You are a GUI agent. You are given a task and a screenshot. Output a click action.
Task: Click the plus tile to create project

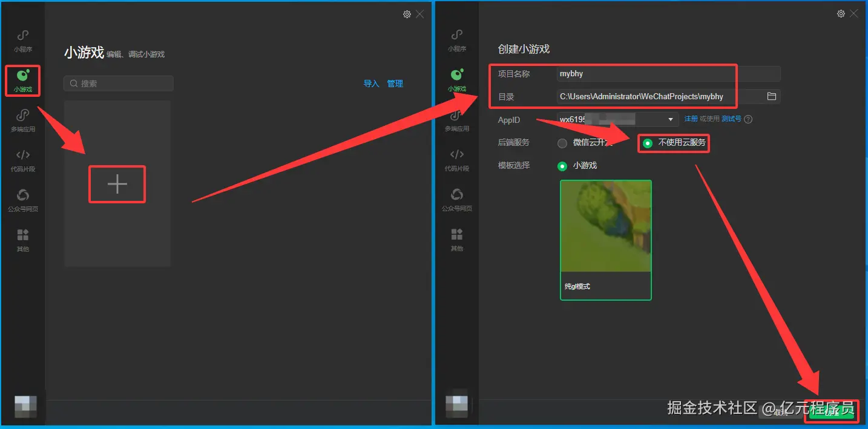pos(117,184)
